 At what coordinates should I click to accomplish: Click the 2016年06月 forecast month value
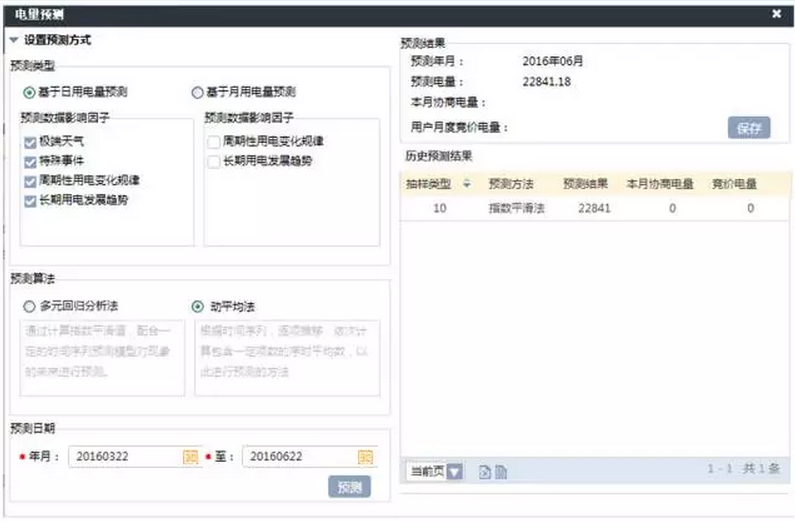tap(553, 61)
